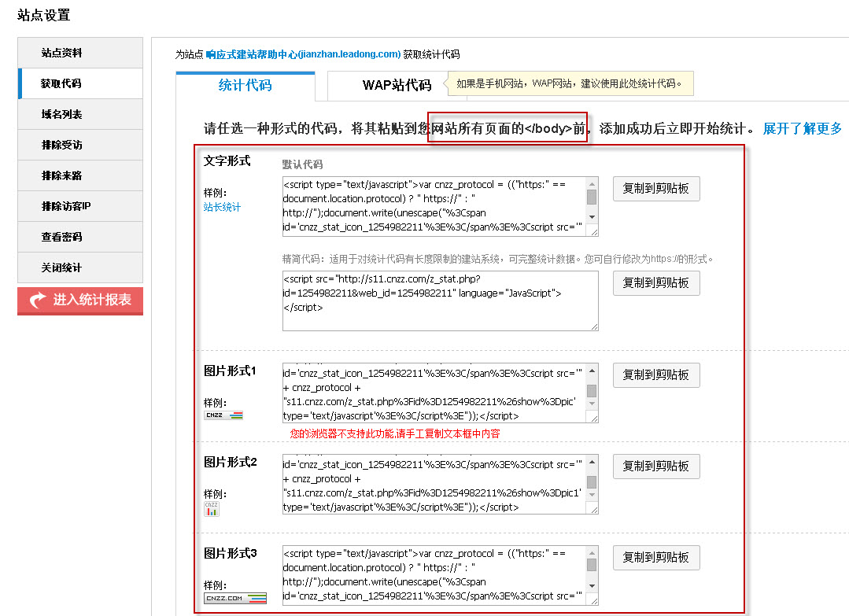Click the CNZZ.COM sample badge under 图片形式3

point(235,599)
